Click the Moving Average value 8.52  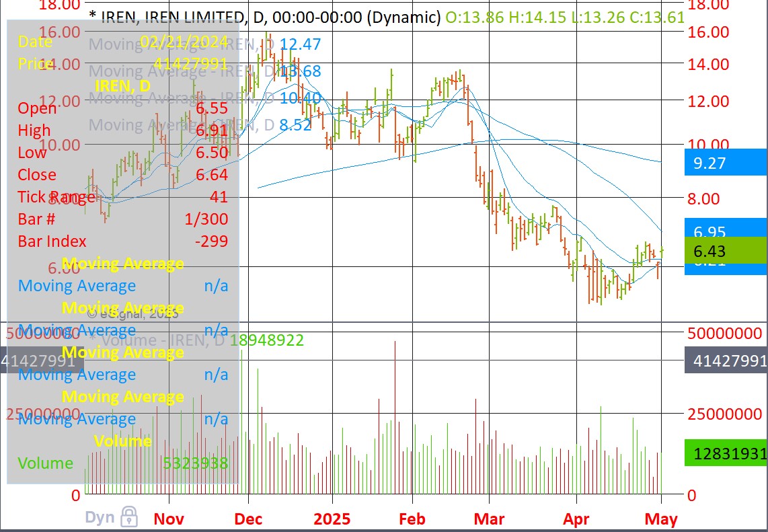point(295,125)
